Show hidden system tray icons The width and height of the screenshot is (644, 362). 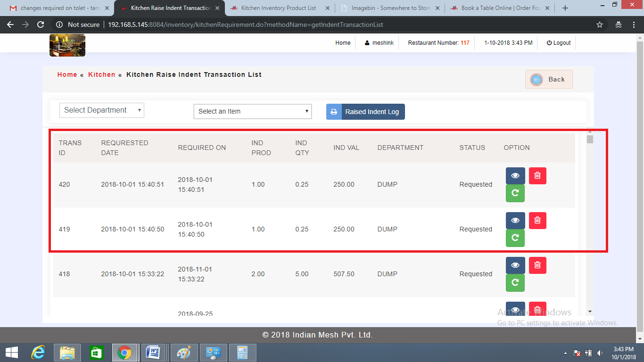click(566, 353)
